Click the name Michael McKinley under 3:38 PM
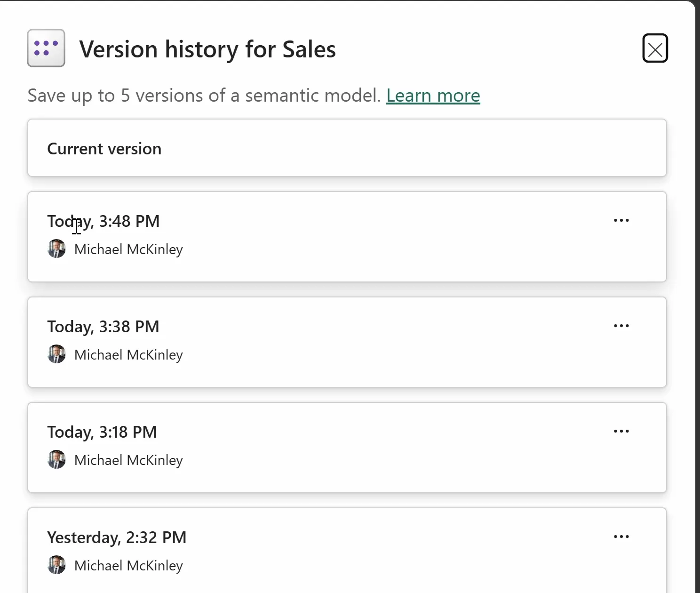The image size is (700, 593). click(x=128, y=355)
